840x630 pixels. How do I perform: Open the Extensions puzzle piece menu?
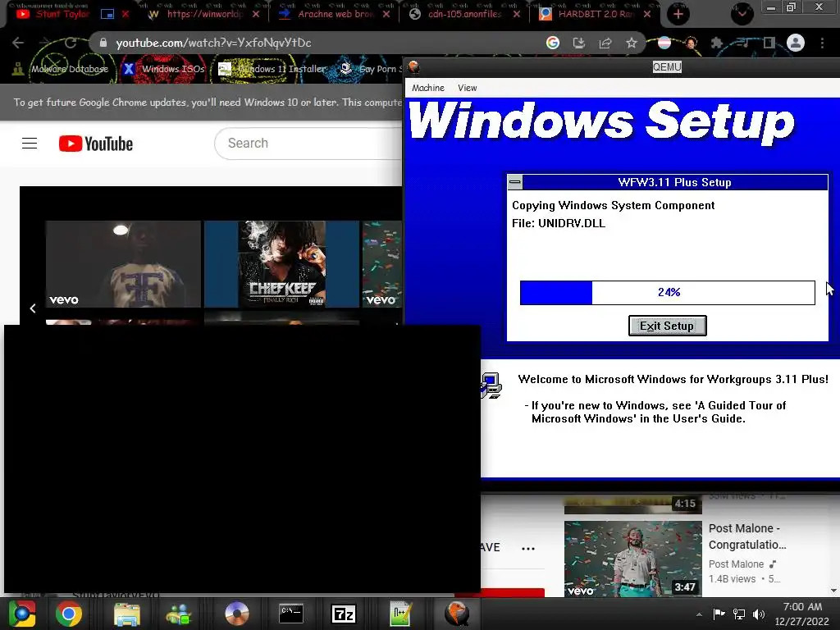tap(717, 43)
